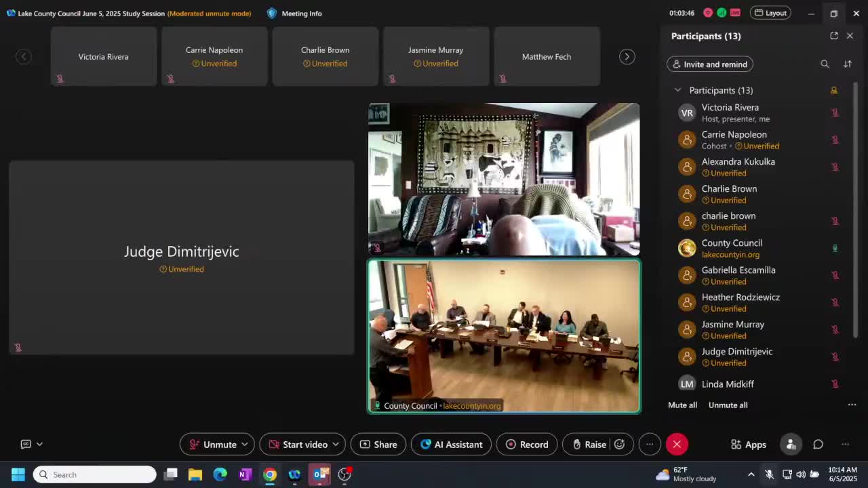Click the Unmute button
Screen dimensions: 868x488
coord(212,445)
